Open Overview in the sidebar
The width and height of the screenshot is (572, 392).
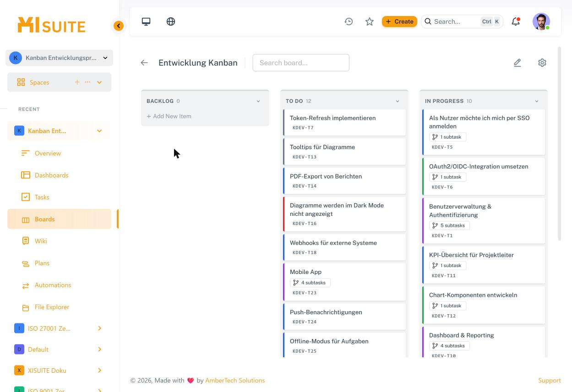coord(59,153)
